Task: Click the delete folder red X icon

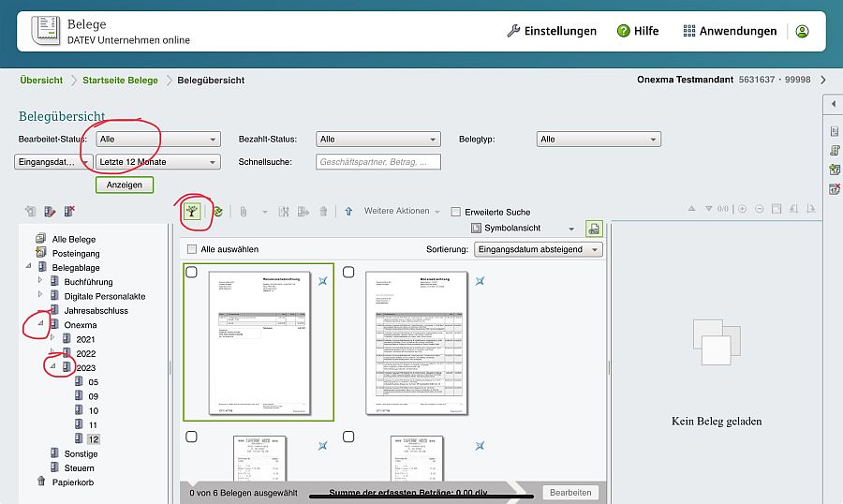Action: (x=69, y=212)
